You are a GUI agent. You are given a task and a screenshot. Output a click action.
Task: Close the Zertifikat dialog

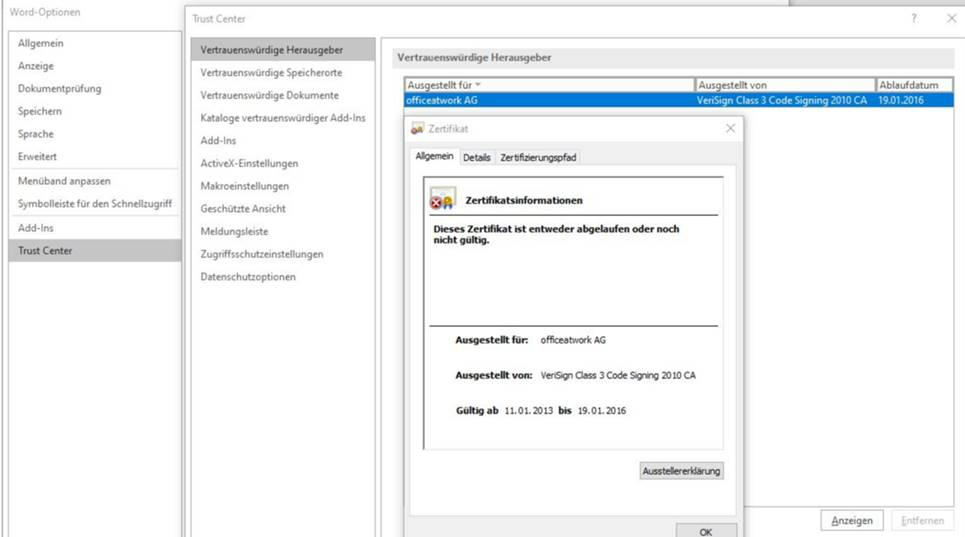click(x=730, y=129)
